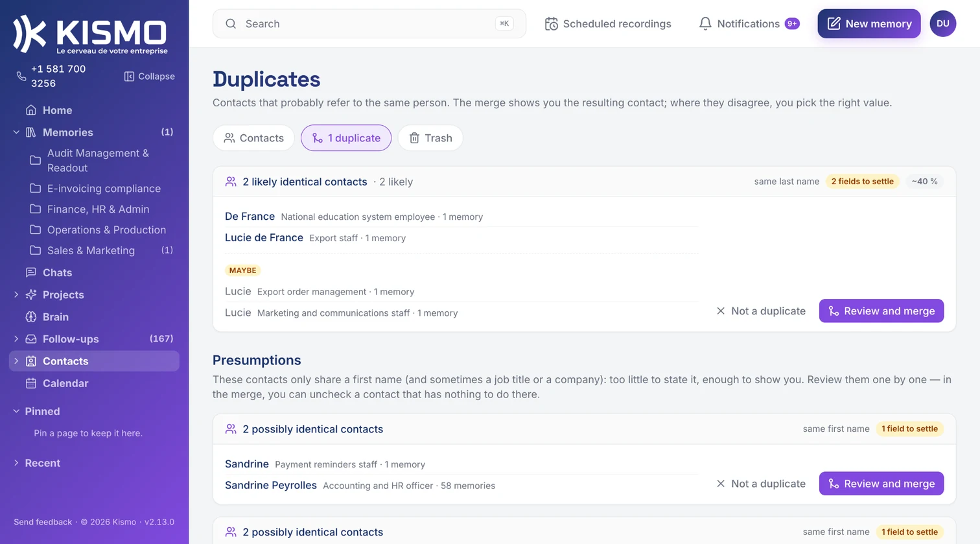Click the Projects sparkle icon

(x=30, y=294)
